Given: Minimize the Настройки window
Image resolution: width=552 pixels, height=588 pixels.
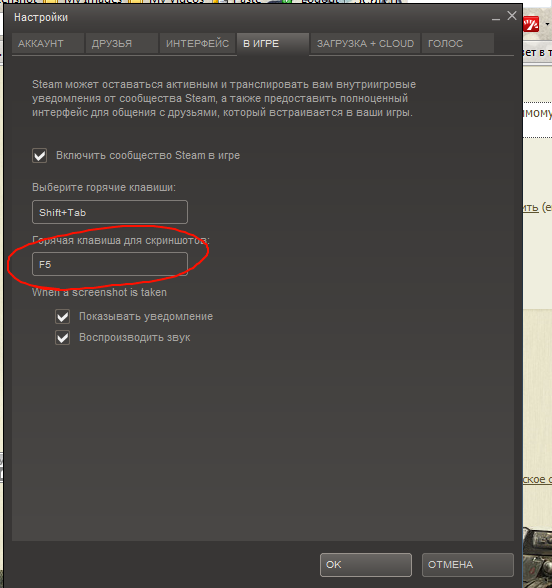Looking at the screenshot, I should coord(496,17).
